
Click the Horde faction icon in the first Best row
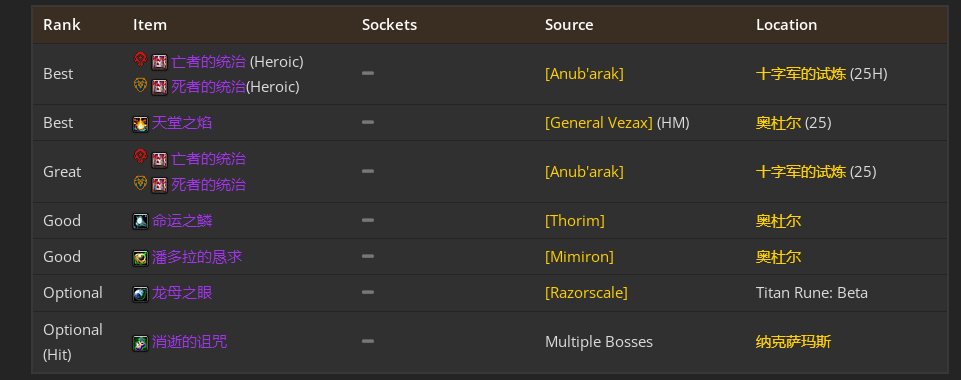click(x=140, y=60)
